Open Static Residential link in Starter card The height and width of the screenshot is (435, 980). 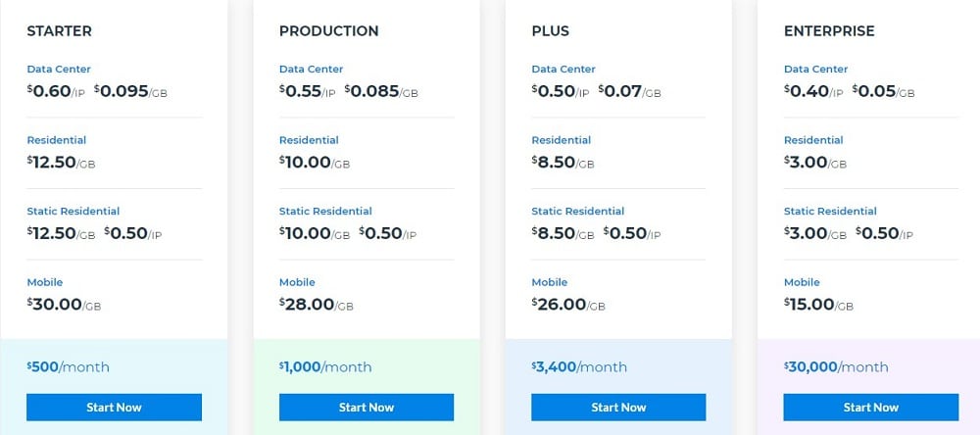[73, 212]
